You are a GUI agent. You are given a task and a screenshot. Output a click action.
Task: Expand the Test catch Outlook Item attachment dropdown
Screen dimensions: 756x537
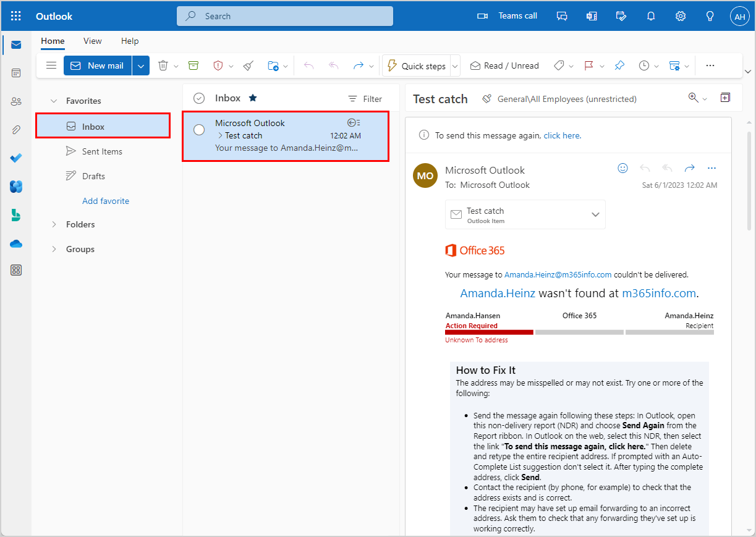pos(595,214)
